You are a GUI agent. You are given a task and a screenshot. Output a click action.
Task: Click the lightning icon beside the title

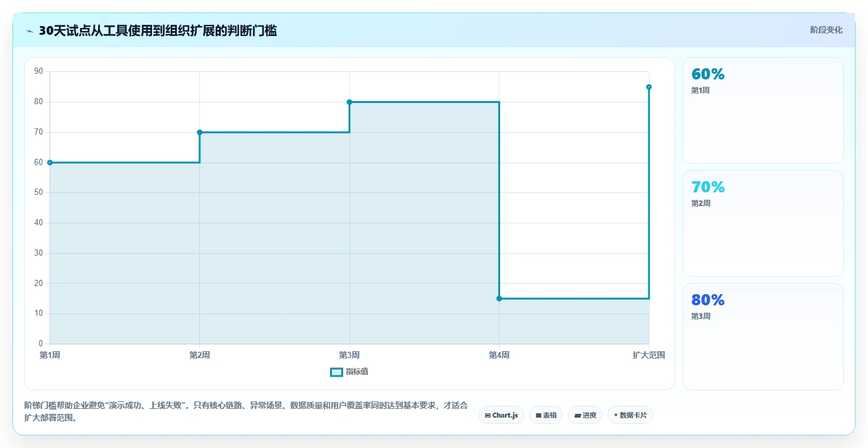click(x=29, y=31)
